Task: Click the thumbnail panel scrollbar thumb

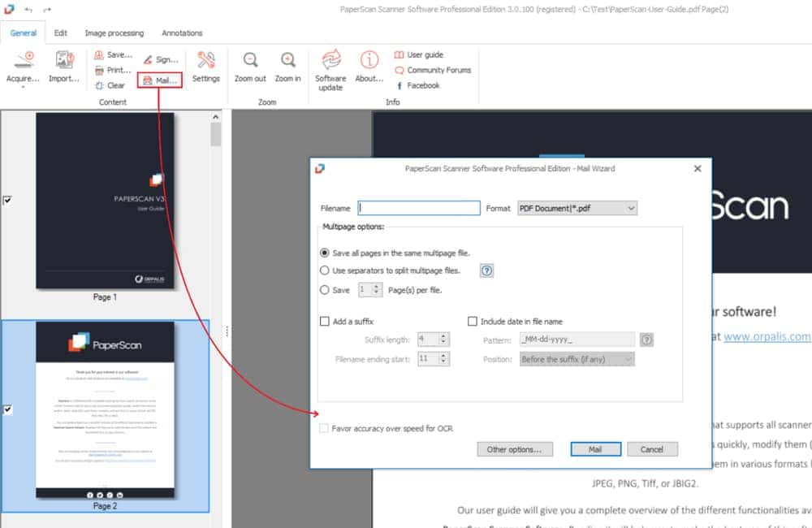Action: coord(215,135)
